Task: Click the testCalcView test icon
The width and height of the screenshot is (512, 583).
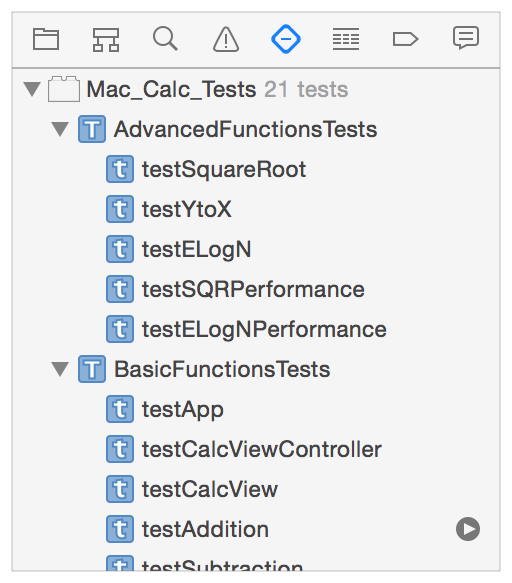Action: coord(120,489)
